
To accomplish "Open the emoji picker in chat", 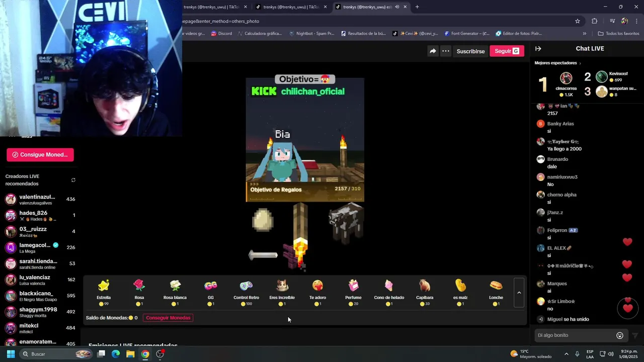I will (x=620, y=335).
